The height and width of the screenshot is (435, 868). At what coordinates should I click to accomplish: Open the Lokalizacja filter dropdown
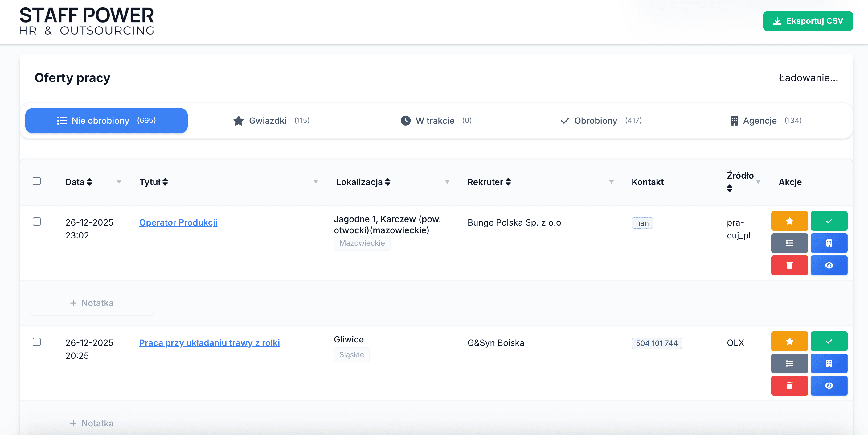(x=447, y=182)
